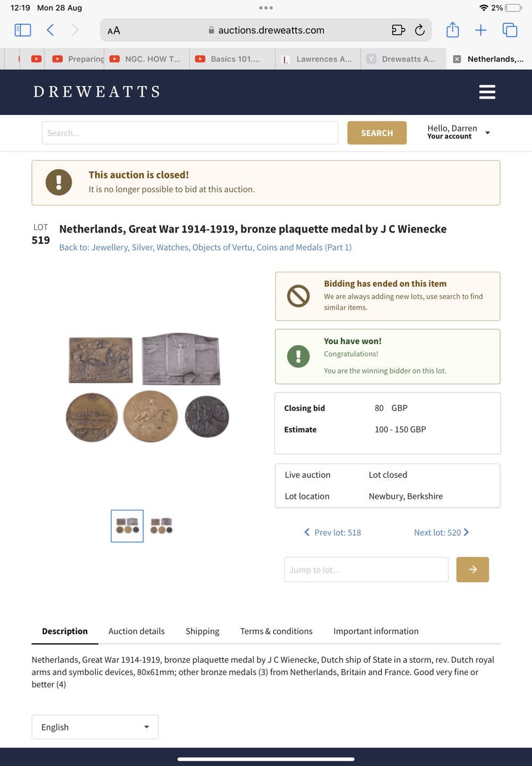Image resolution: width=532 pixels, height=766 pixels.
Task: Open the Safari sidebar panel icon
Action: coord(22,30)
